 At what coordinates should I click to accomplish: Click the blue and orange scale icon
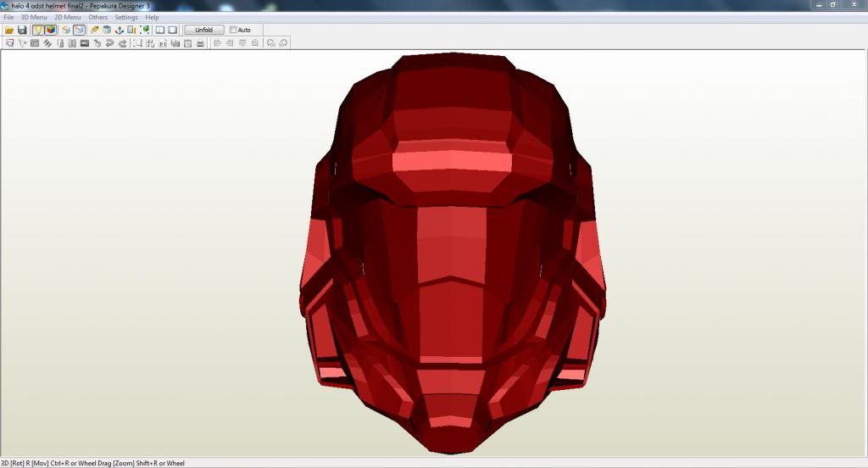pyautogui.click(x=131, y=30)
